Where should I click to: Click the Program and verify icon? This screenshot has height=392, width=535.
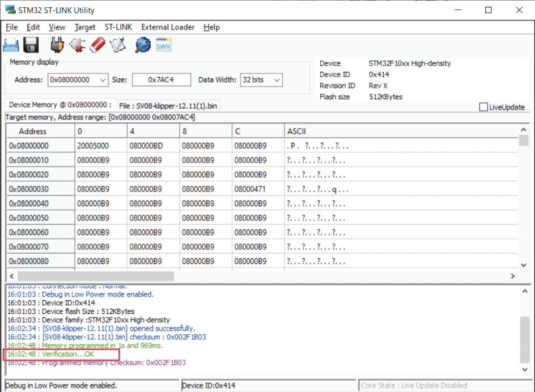[x=117, y=45]
